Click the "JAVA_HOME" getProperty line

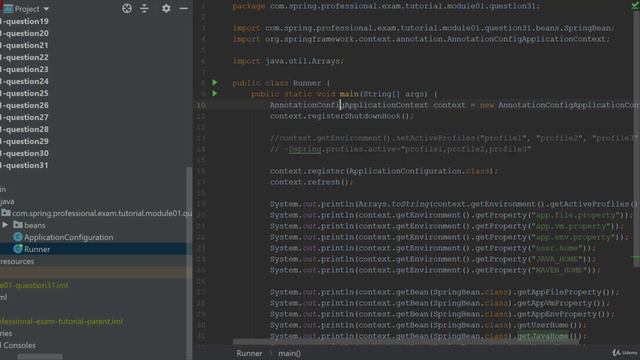click(x=433, y=259)
